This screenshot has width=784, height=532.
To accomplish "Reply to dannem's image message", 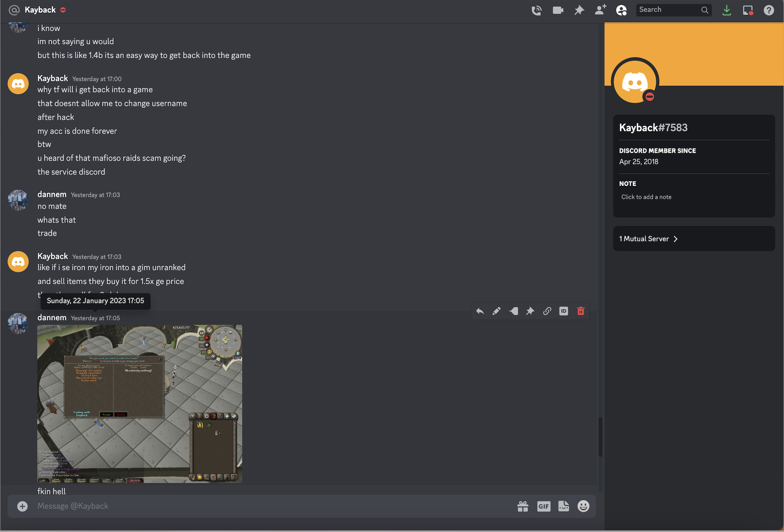I will click(x=480, y=311).
